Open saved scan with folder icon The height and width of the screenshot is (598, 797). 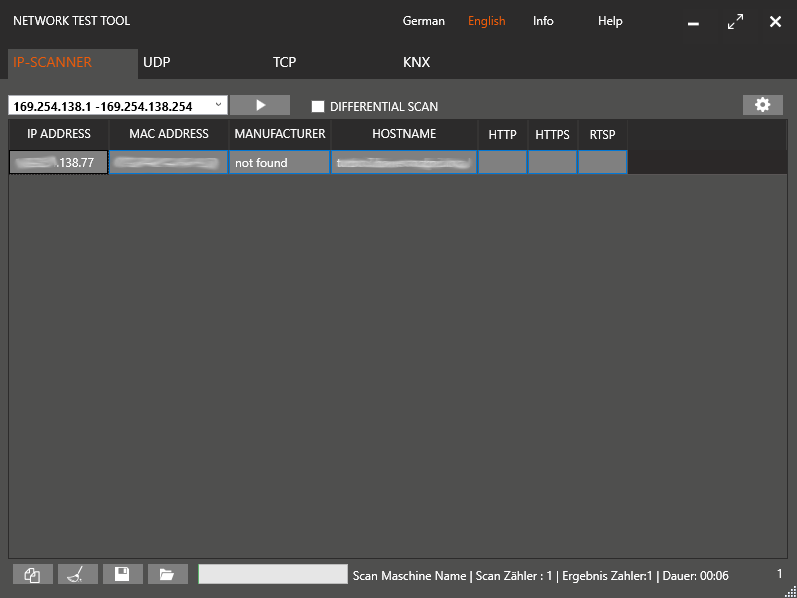click(x=167, y=574)
